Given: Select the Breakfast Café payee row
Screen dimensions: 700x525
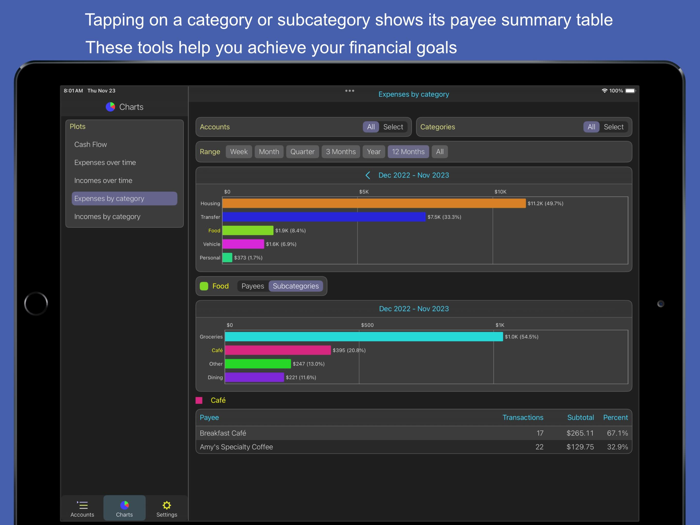Looking at the screenshot, I should click(413, 433).
